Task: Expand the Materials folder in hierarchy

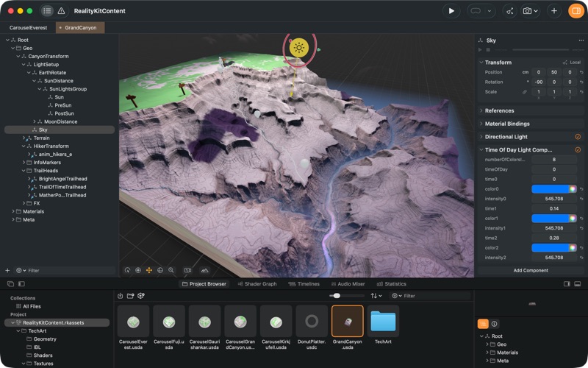Action: [13, 211]
